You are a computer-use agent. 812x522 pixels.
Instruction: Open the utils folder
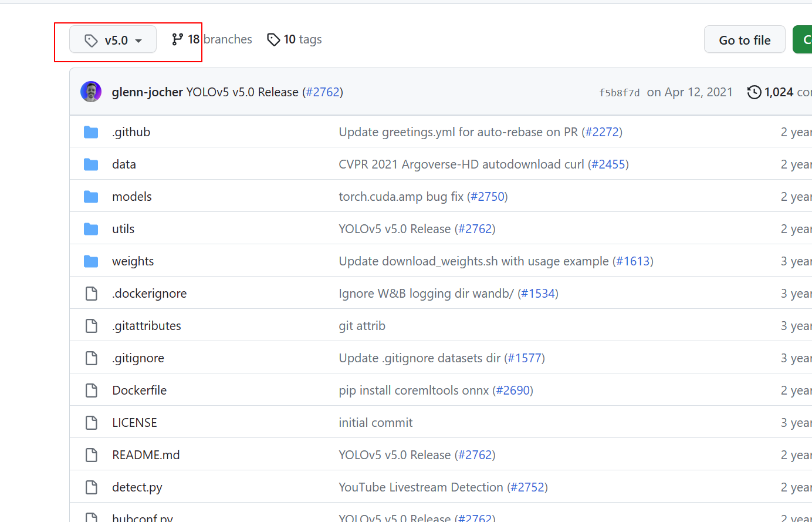123,229
